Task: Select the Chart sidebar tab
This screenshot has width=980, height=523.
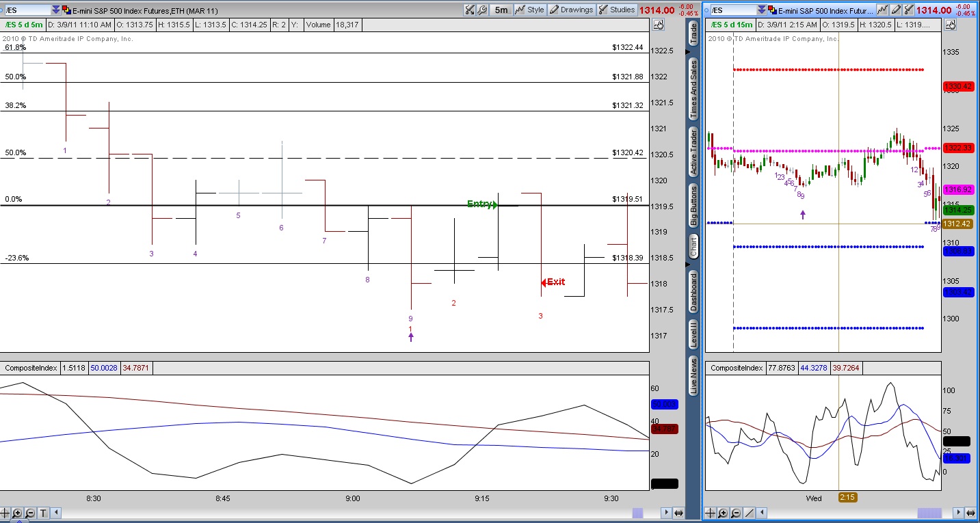Action: (x=693, y=247)
